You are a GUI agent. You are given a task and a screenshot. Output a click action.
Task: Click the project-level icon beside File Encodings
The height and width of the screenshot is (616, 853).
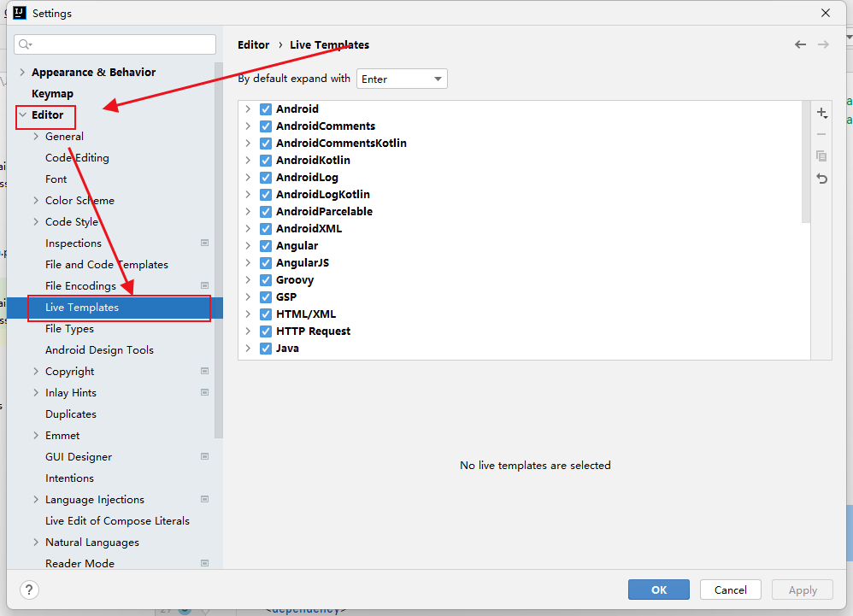click(204, 286)
